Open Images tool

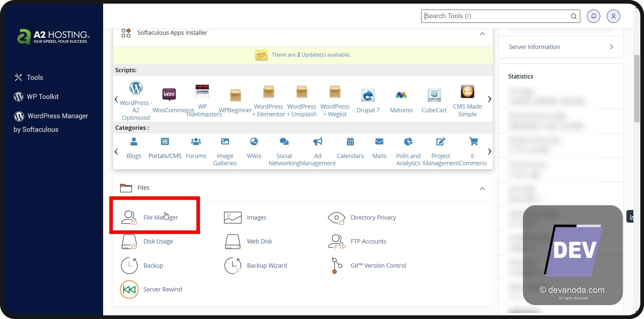[x=245, y=217]
